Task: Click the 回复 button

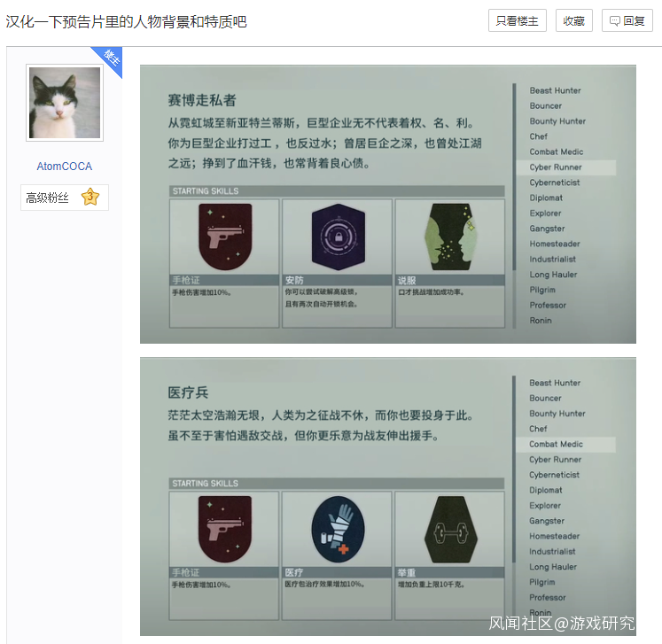Action: click(x=627, y=20)
